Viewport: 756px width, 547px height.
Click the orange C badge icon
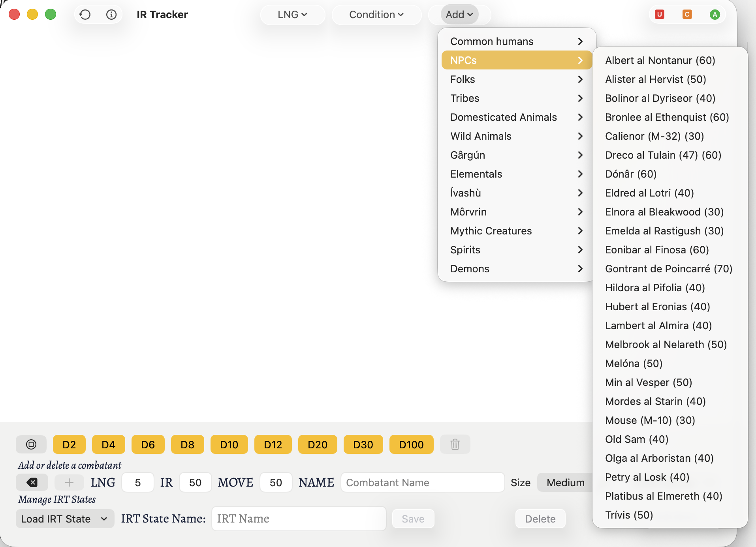click(687, 15)
